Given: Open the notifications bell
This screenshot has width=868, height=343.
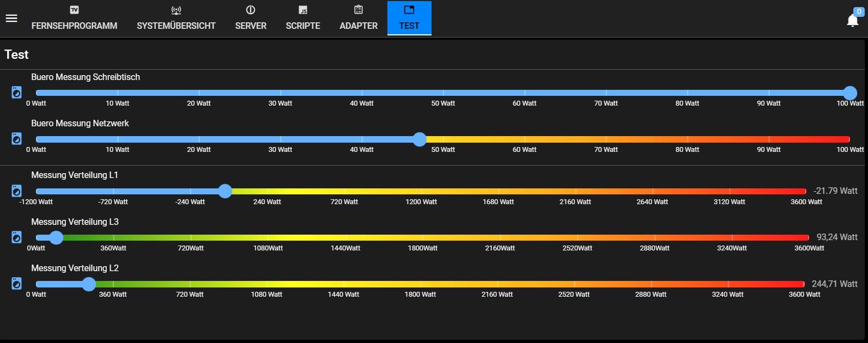Looking at the screenshot, I should (853, 20).
